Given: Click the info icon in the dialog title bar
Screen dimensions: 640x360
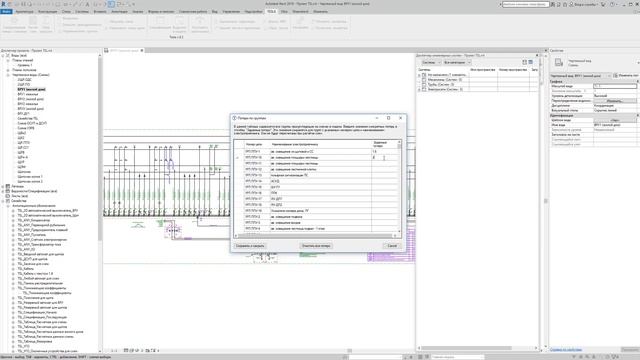Looking at the screenshot, I should click(235, 118).
